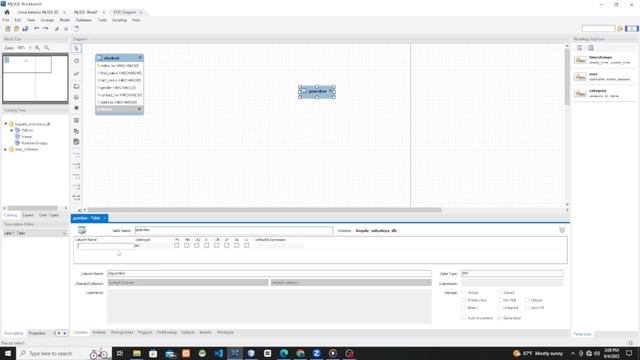Open the Default Collation dropdown
This screenshot has width=640, height=360.
[351, 282]
